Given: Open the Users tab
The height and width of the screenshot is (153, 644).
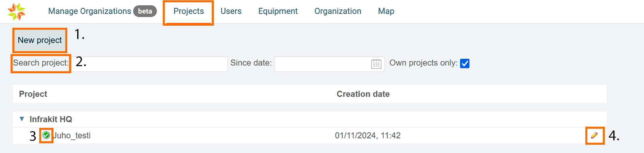Looking at the screenshot, I should (231, 11).
